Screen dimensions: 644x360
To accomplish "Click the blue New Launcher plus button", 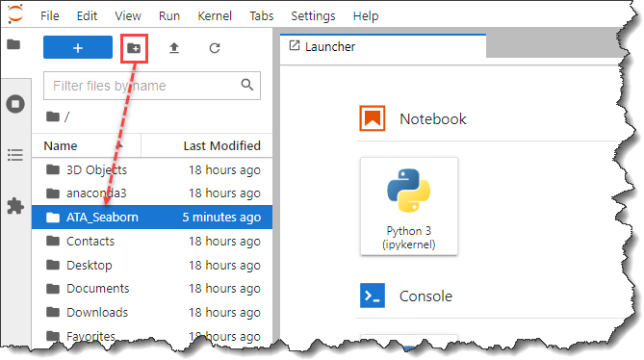I will 78,47.
